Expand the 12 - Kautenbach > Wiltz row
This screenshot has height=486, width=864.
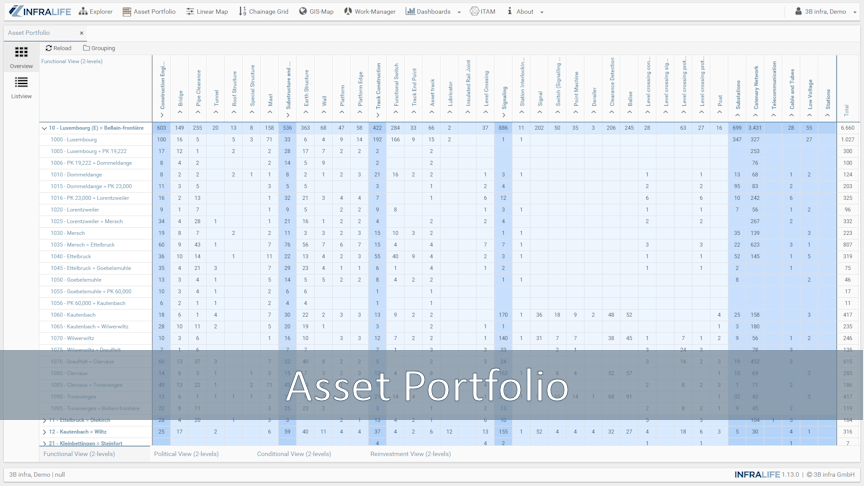pos(44,432)
